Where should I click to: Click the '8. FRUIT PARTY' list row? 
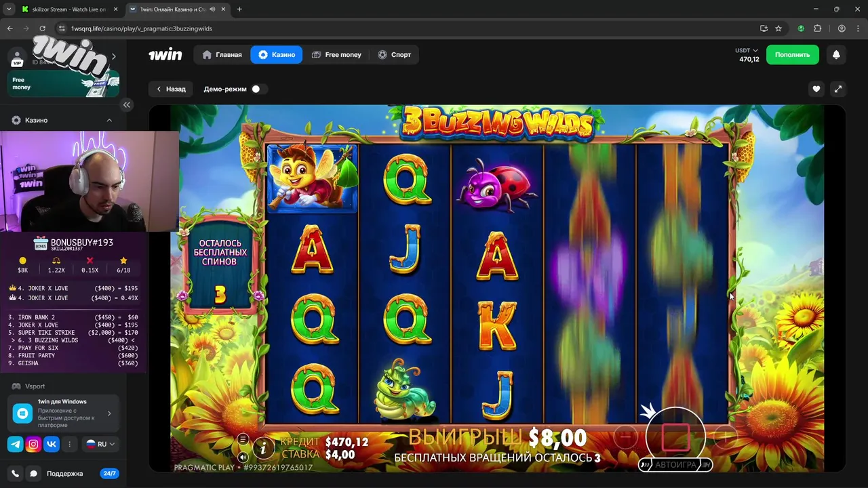coord(72,356)
